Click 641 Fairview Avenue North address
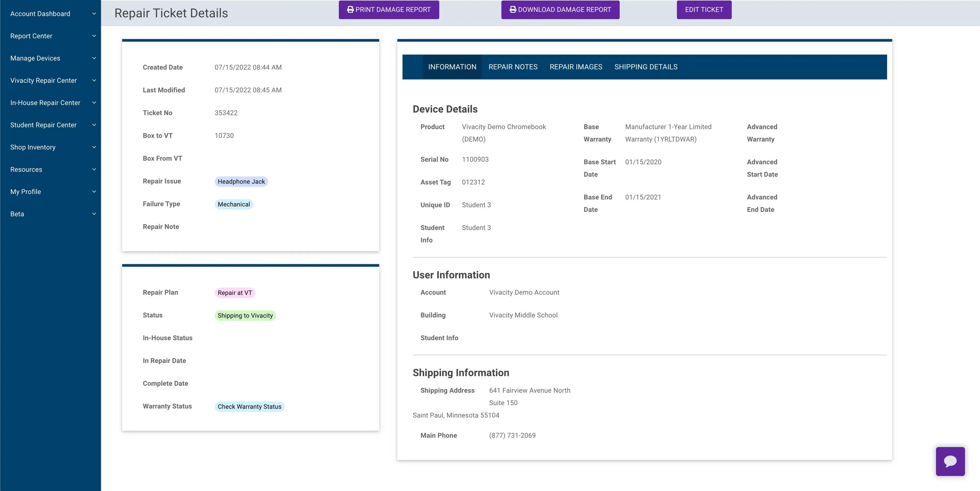The width and height of the screenshot is (980, 491). click(x=530, y=390)
